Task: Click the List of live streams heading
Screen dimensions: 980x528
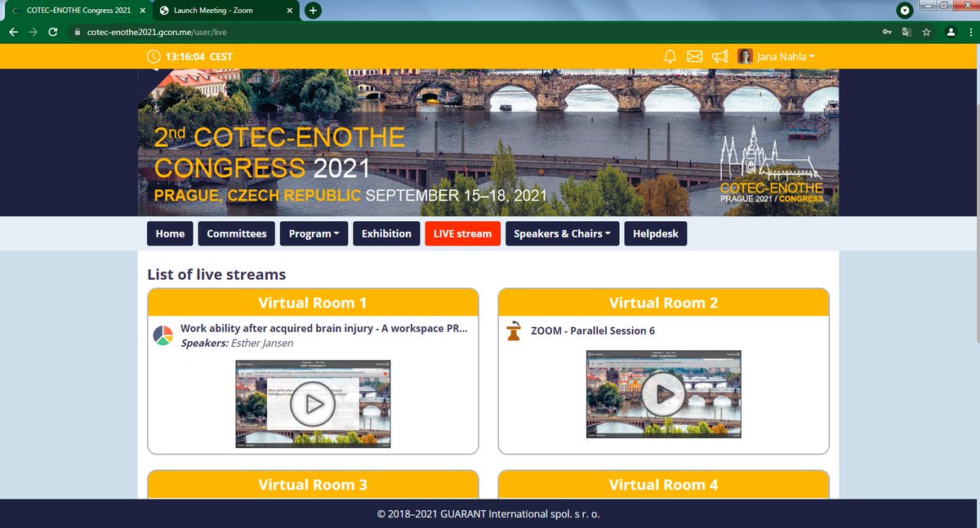Action: click(x=216, y=274)
